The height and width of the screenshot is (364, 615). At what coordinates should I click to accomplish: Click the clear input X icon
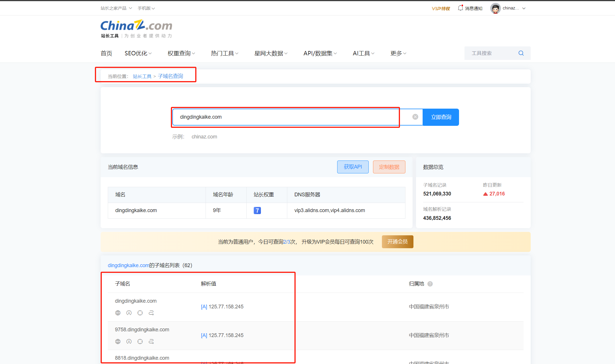[415, 117]
